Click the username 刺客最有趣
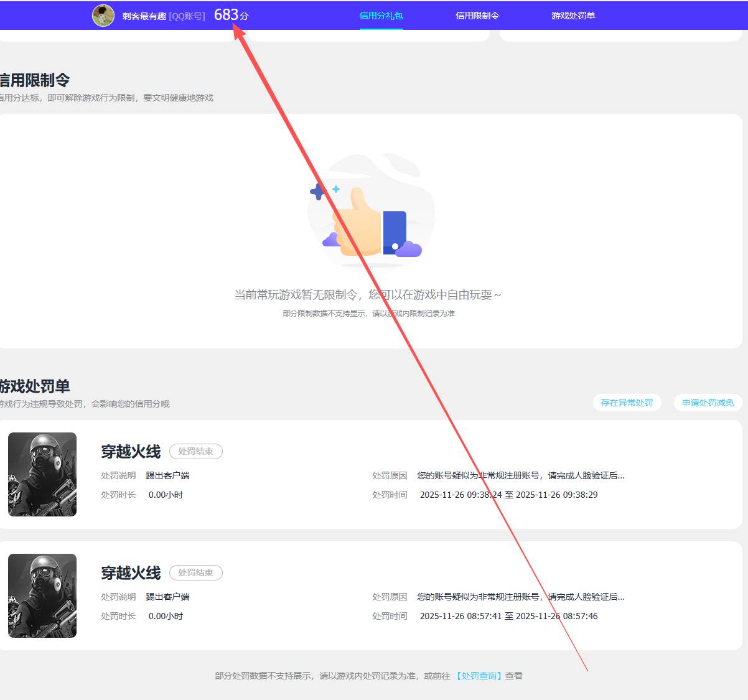Image resolution: width=748 pixels, height=700 pixels. click(144, 16)
